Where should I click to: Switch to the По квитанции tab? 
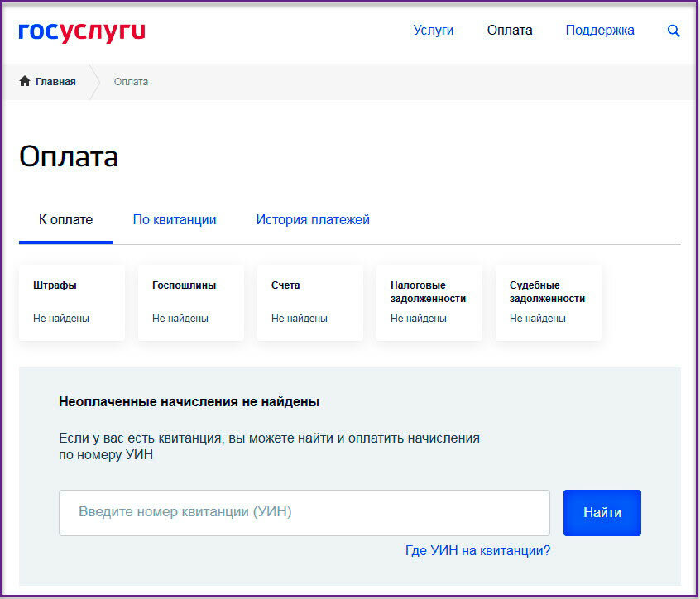tap(174, 219)
